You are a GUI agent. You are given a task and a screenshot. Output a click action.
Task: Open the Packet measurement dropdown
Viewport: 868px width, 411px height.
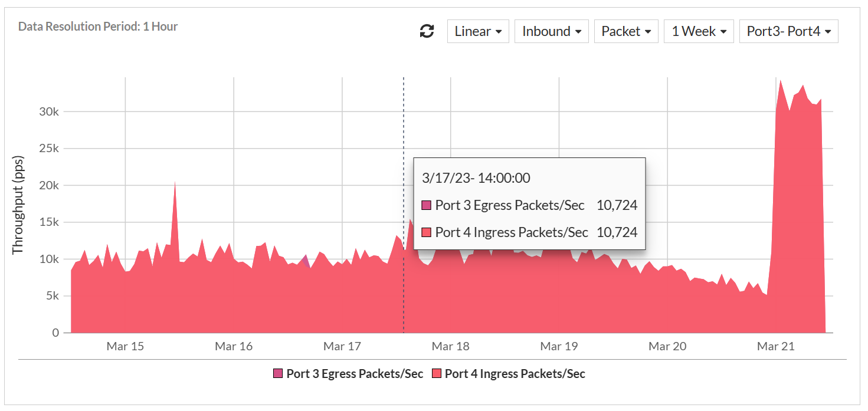point(626,31)
